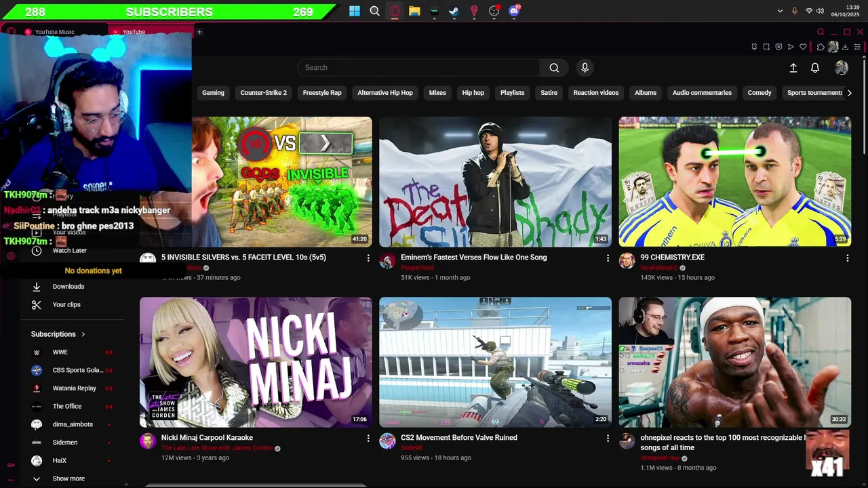The height and width of the screenshot is (488, 868).
Task: Select the Albums chip
Action: pyautogui.click(x=646, y=93)
